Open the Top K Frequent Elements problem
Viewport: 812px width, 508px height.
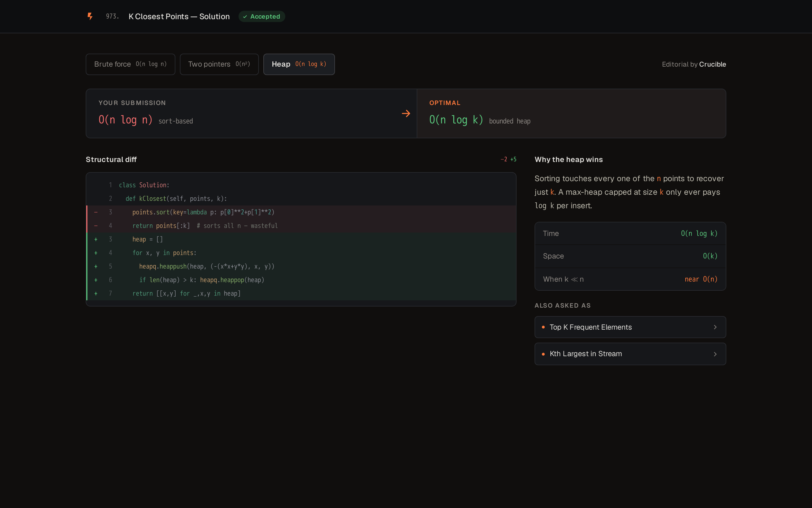coord(630,327)
